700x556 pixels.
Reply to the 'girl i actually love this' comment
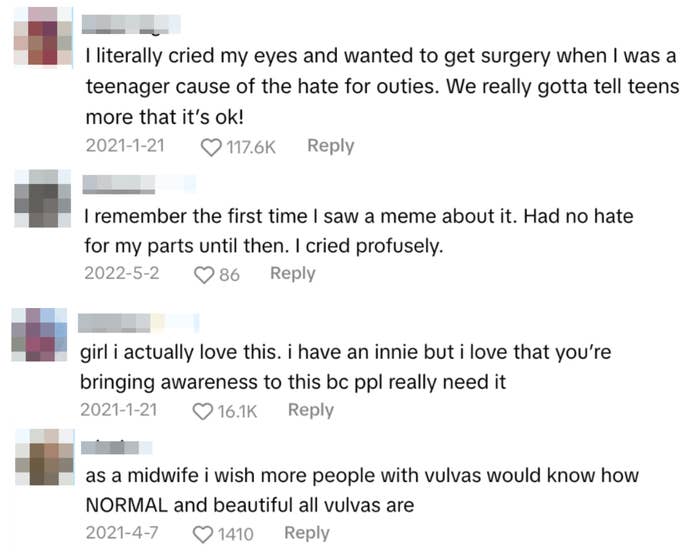coord(310,410)
